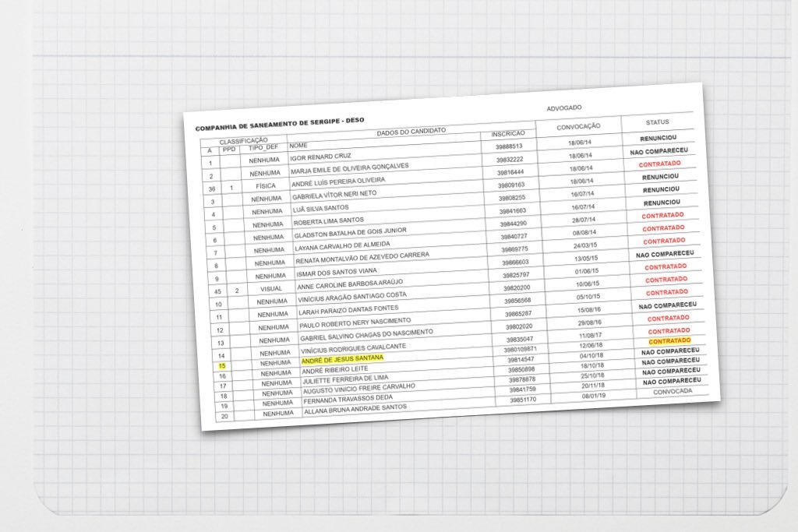Click inscription number "39802020"
This screenshot has width=798, height=532.
tap(518, 327)
